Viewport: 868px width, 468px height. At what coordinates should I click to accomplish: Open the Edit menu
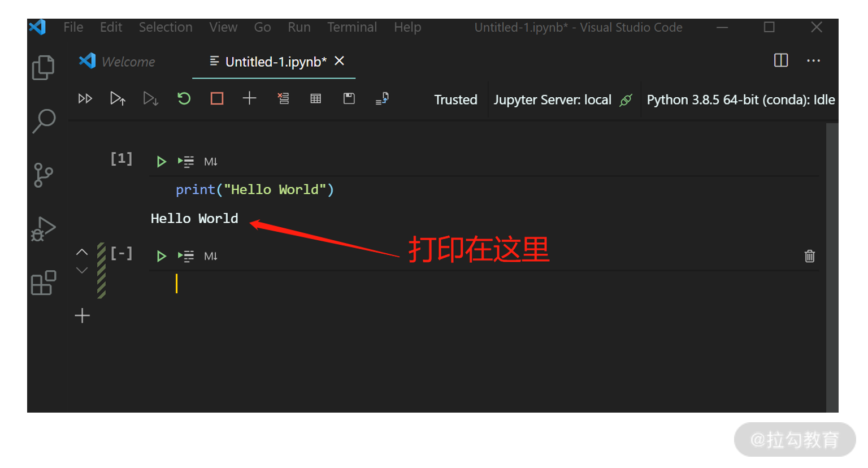111,27
